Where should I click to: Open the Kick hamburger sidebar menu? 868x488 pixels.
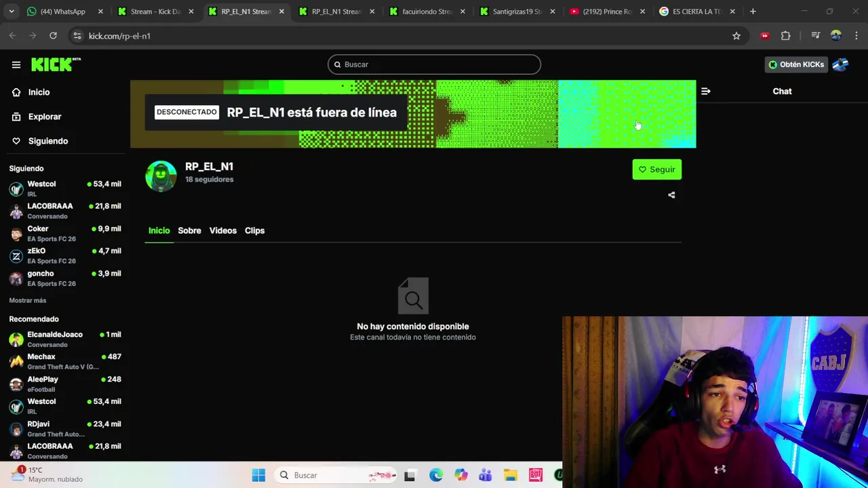point(16,64)
